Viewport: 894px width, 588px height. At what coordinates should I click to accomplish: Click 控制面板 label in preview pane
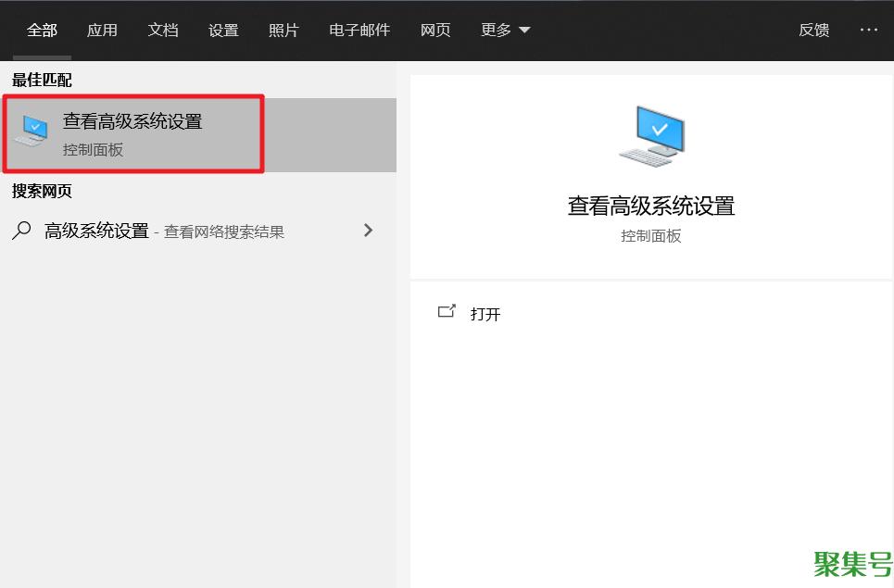651,236
